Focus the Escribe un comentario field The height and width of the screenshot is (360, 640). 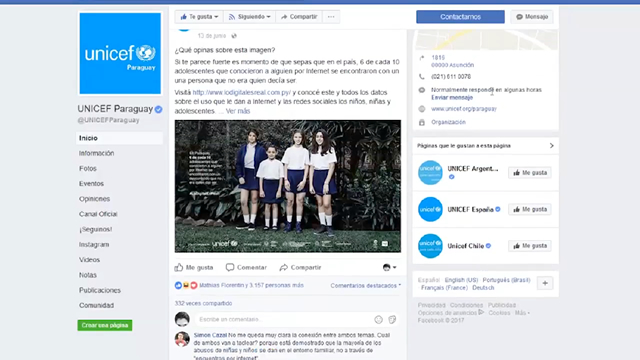pos(284,319)
